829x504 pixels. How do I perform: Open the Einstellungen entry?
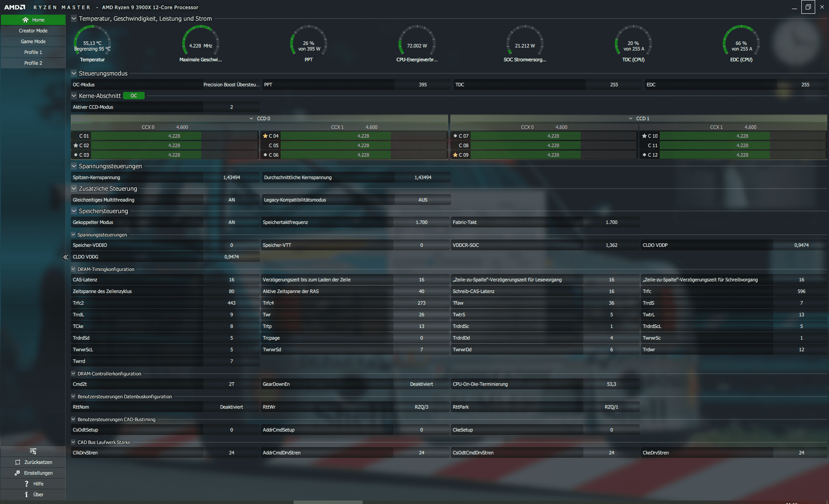click(33, 473)
